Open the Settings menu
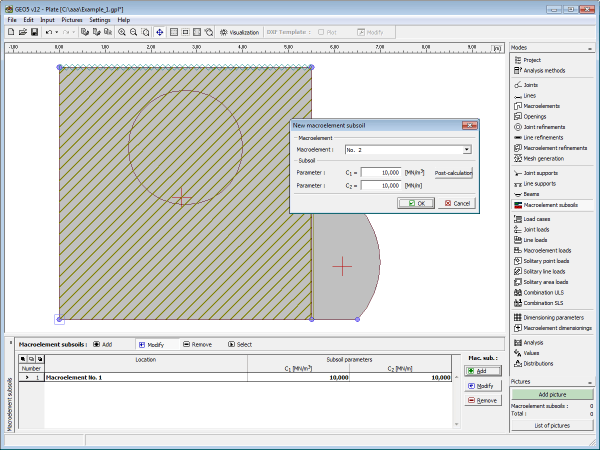 click(99, 19)
